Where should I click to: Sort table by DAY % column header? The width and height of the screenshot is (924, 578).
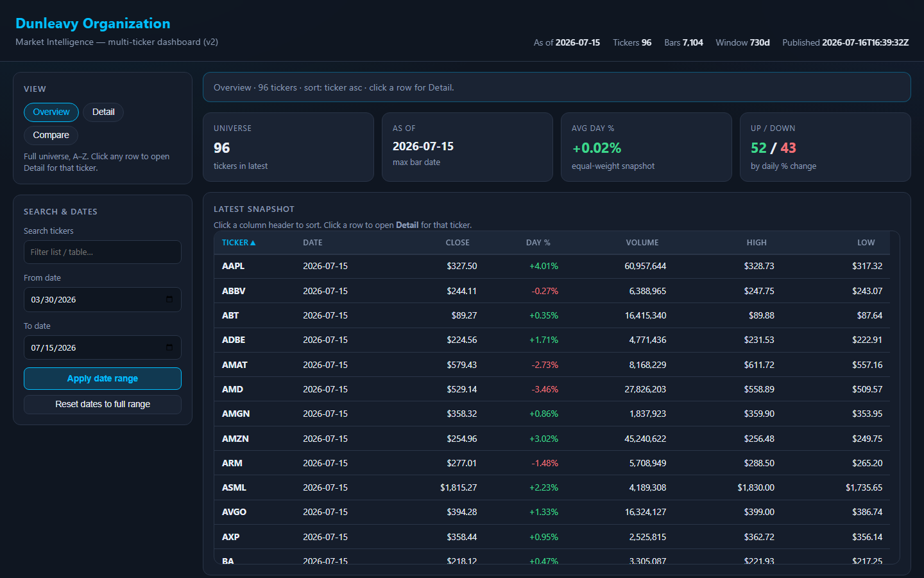[x=538, y=243]
